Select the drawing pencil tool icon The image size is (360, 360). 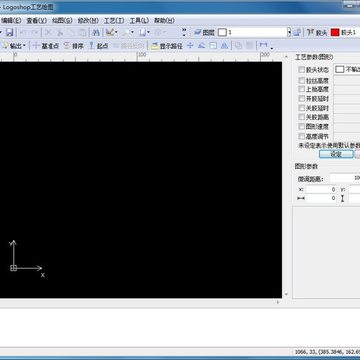point(109,32)
